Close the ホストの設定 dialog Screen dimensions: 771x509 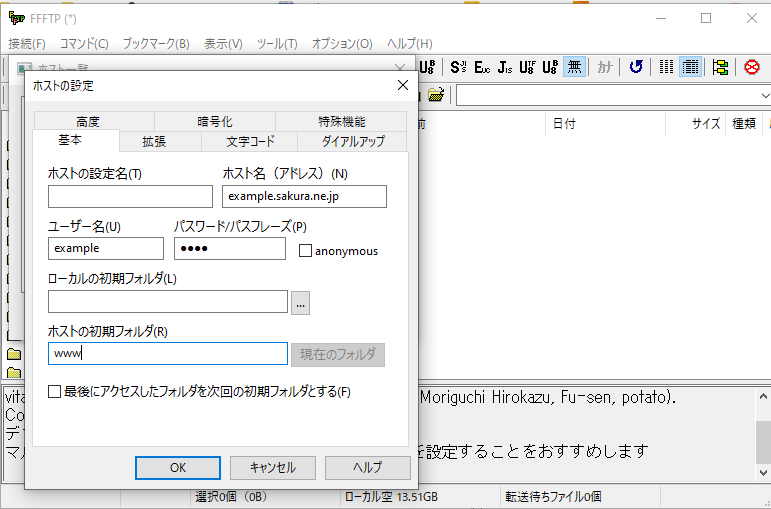click(403, 86)
